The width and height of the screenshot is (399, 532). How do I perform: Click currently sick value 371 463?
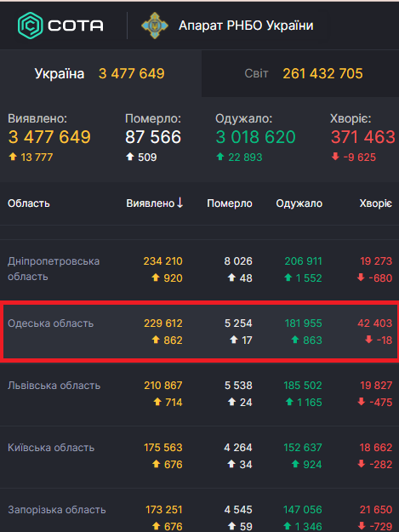click(363, 137)
